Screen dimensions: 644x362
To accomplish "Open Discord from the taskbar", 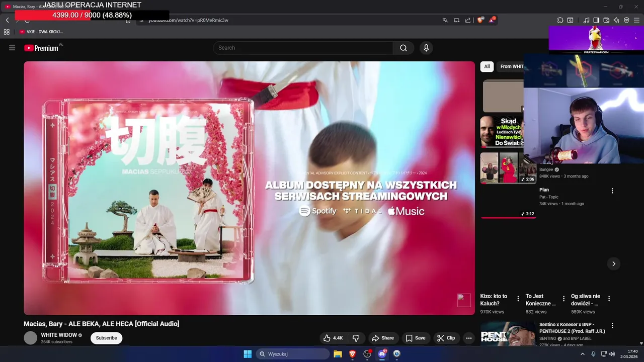I will pyautogui.click(x=382, y=354).
